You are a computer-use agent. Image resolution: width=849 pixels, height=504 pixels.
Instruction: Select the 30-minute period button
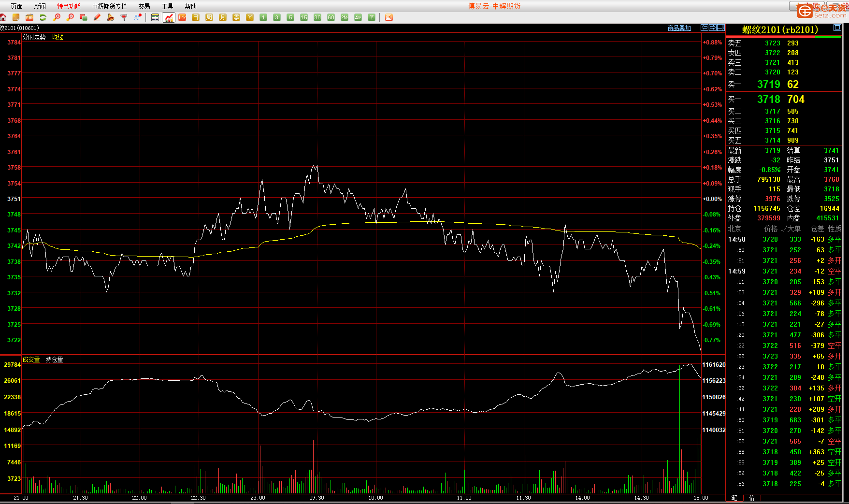317,17
